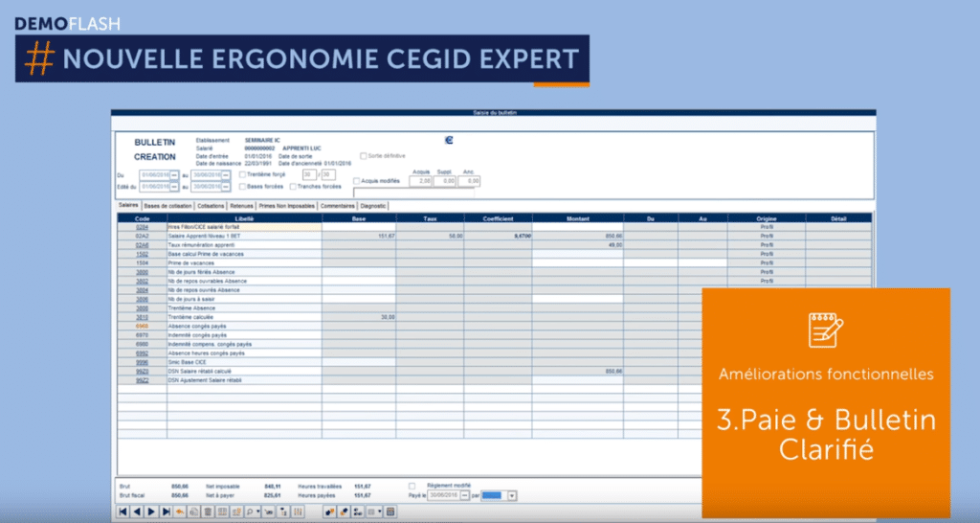The width and height of the screenshot is (980, 523).
Task: Jump to last bulletin record arrow
Action: click(167, 512)
